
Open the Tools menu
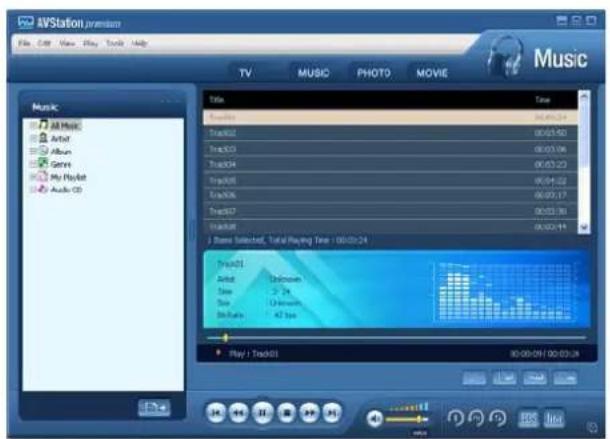pyautogui.click(x=115, y=43)
